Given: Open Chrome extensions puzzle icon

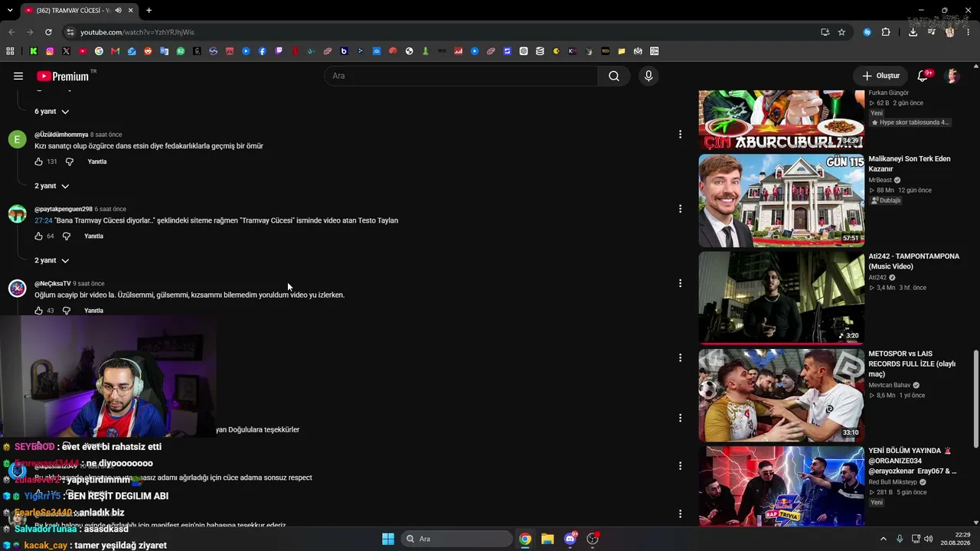Looking at the screenshot, I should point(886,32).
